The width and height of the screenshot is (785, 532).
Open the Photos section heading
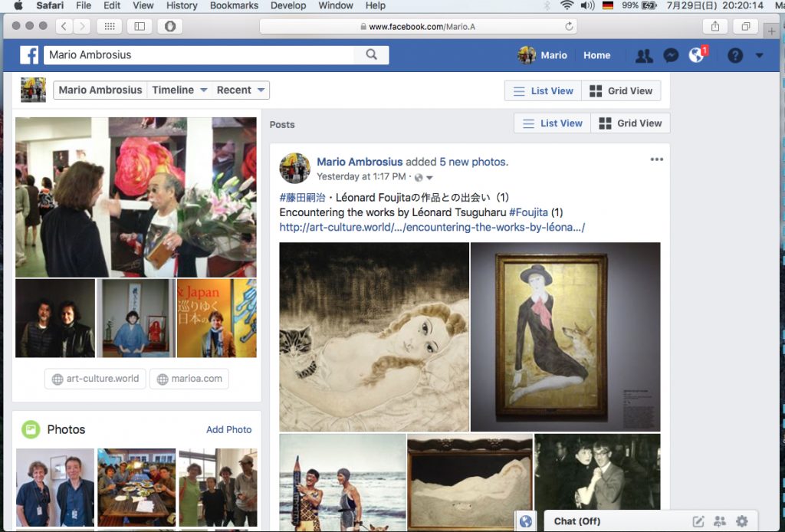click(66, 429)
